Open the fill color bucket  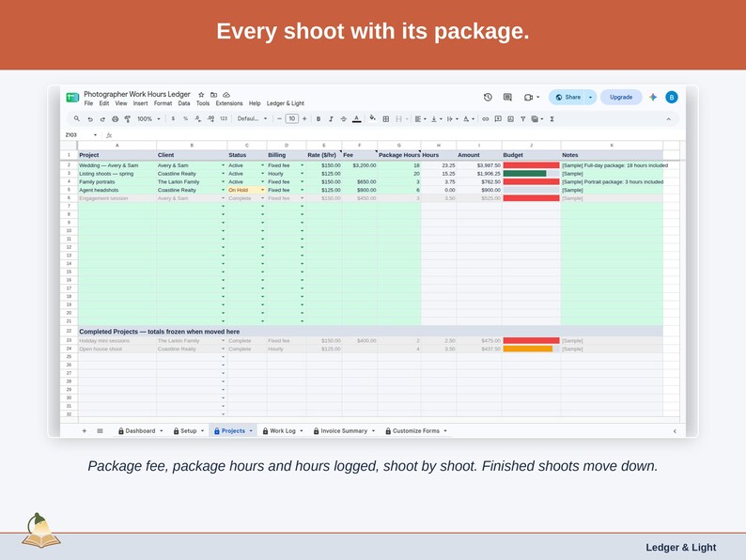(x=372, y=118)
